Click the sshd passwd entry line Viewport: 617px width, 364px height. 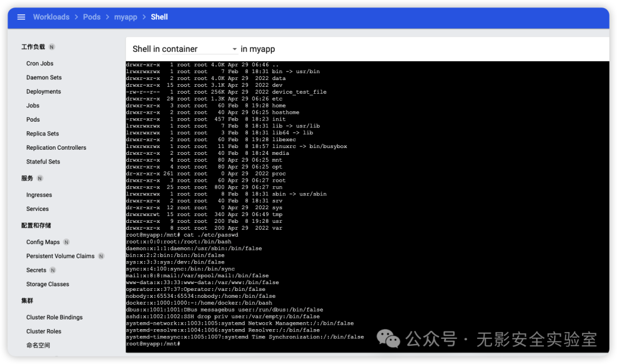pos(223,317)
